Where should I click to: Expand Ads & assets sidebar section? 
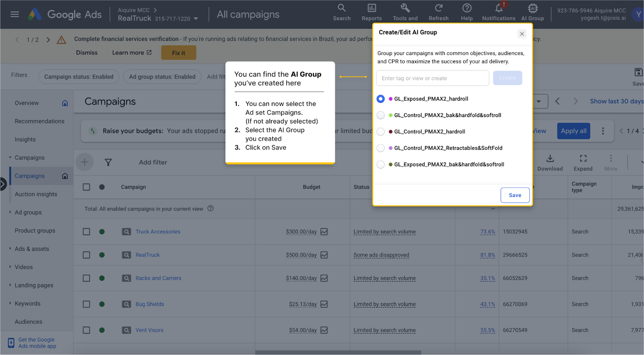[x=10, y=248]
